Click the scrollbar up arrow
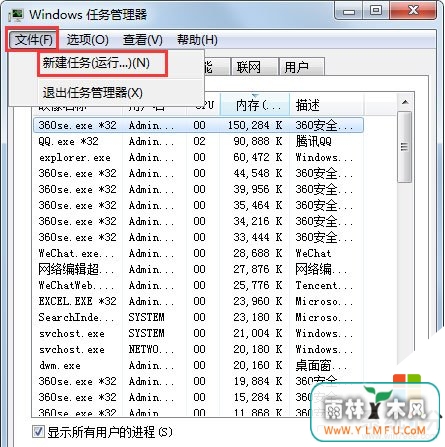 [x=405, y=102]
